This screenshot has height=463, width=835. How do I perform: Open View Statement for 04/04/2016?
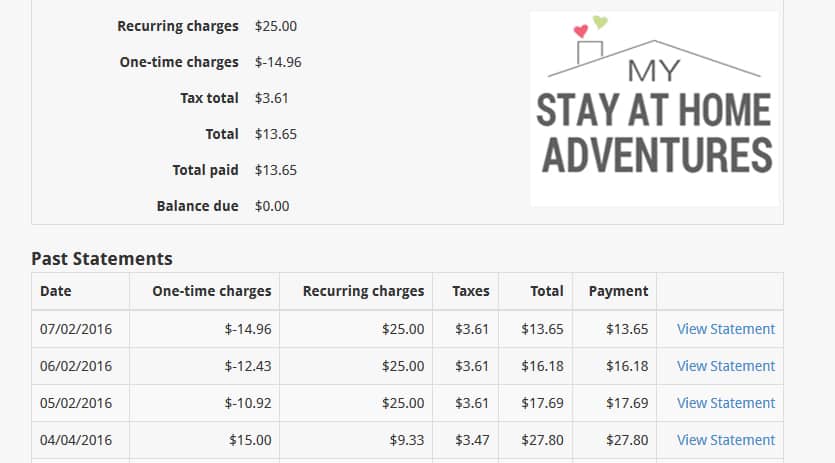click(726, 440)
